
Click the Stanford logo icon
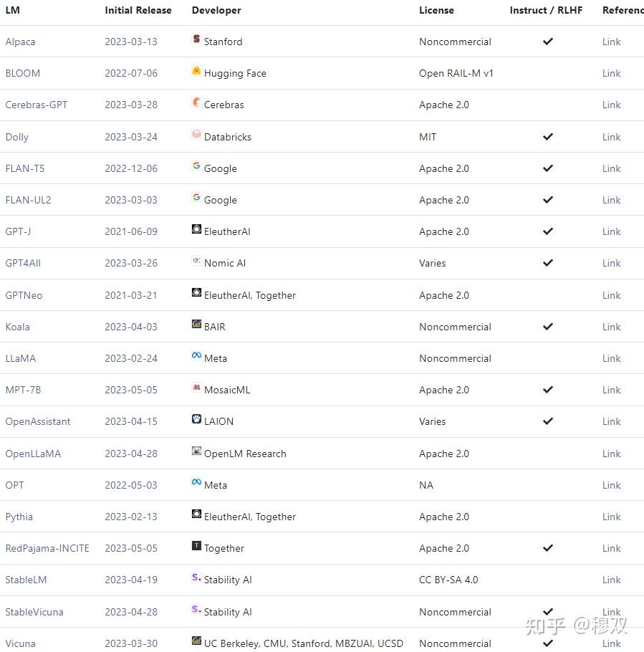coord(196,40)
